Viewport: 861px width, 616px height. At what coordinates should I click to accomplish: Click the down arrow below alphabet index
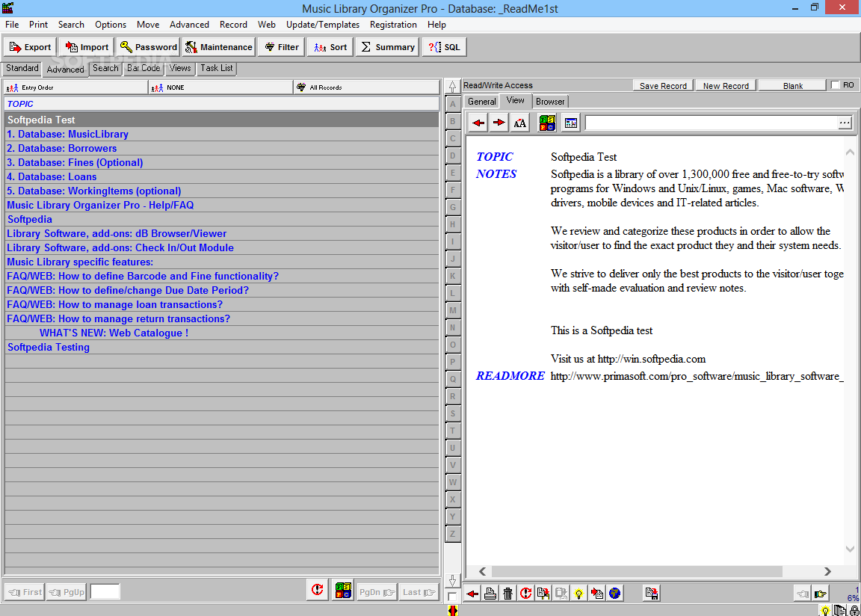452,581
